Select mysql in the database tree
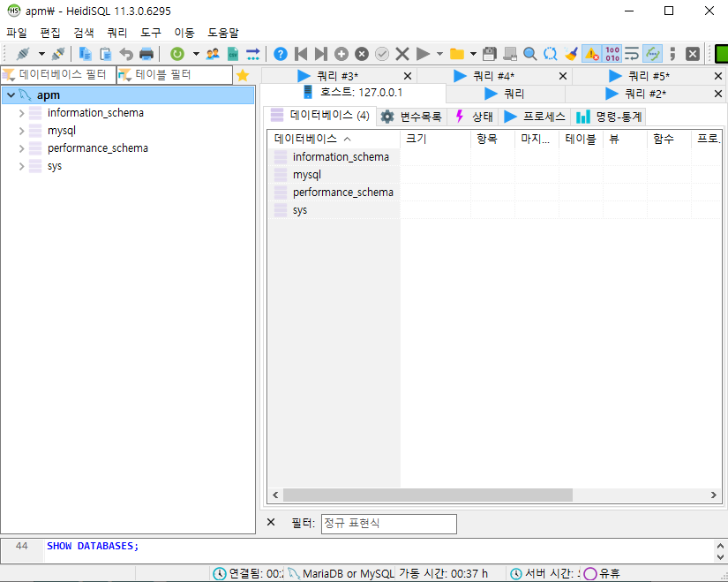The width and height of the screenshot is (728, 582). point(61,131)
